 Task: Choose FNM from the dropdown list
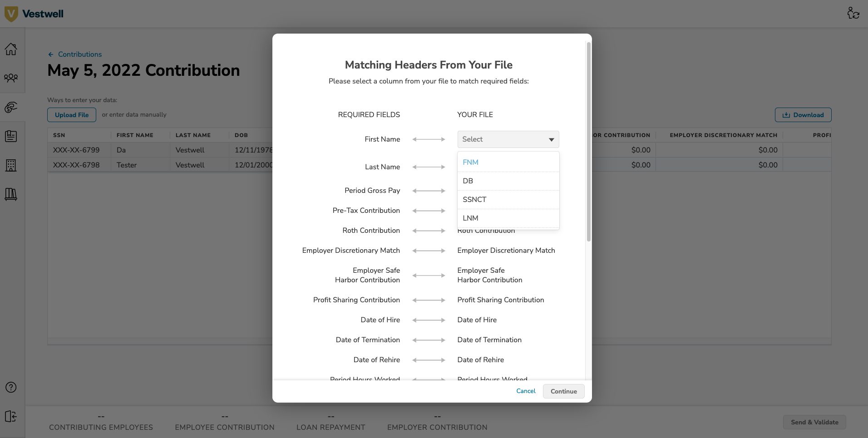click(470, 162)
